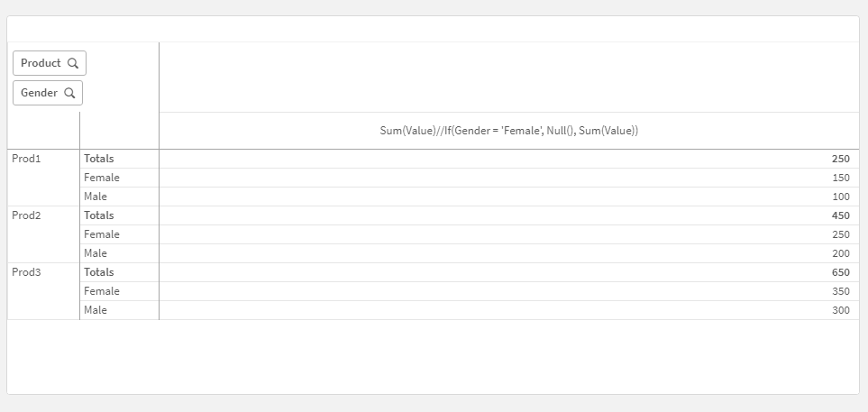The width and height of the screenshot is (868, 412).
Task: Select Female under Prod3
Action: pyautogui.click(x=102, y=291)
